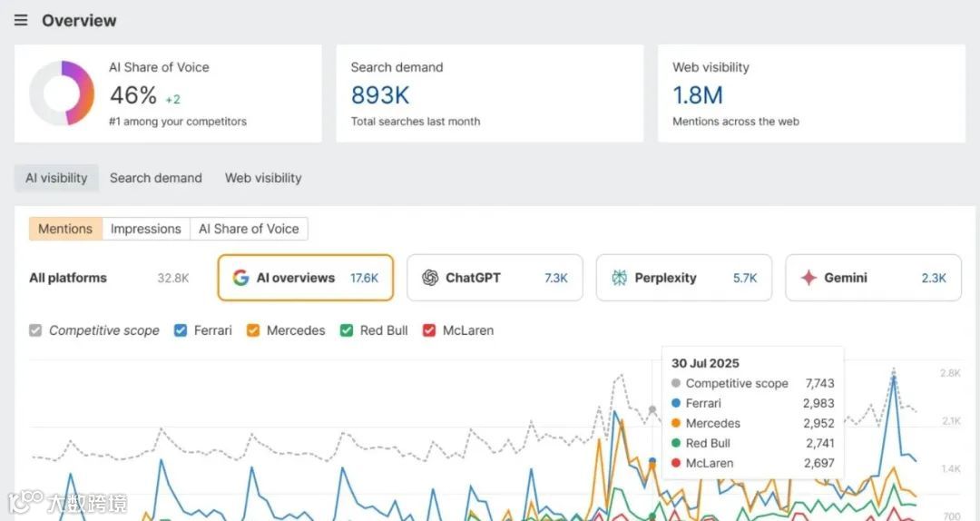Screen dimensions: 980x521
Task: Click the 2.8K y-axis label
Action: (950, 373)
